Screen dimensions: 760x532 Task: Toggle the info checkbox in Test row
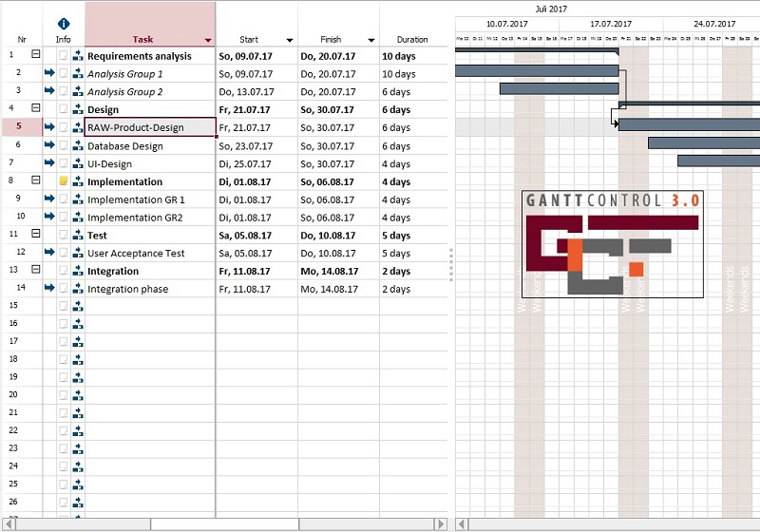click(64, 235)
